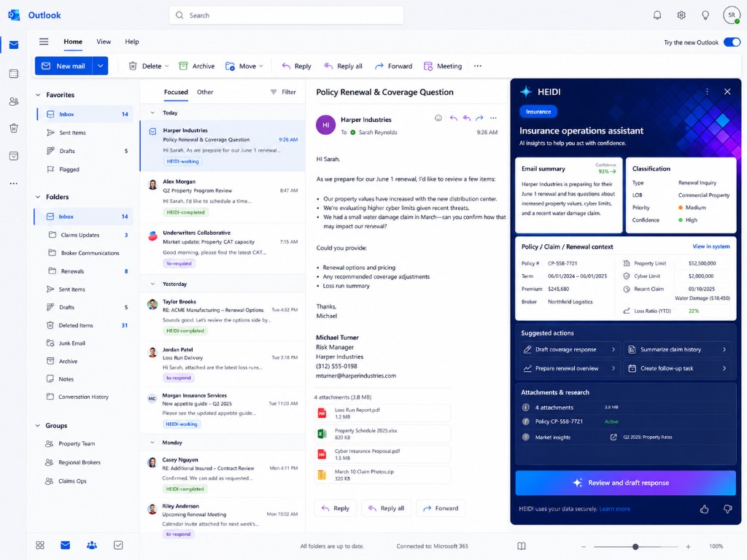Open the Filter menu
The image size is (747, 560).
click(x=283, y=92)
